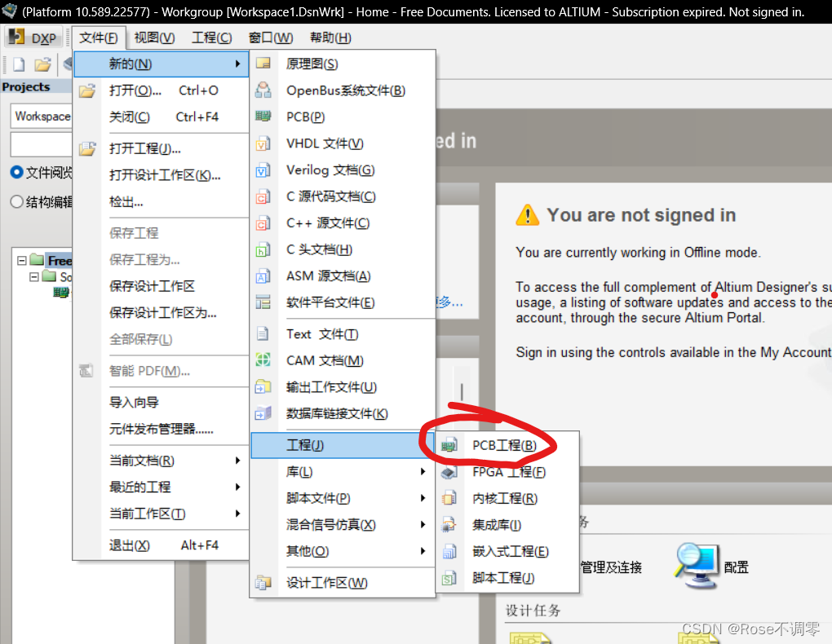The image size is (832, 644).
Task: Click the PCB(P) board icon
Action: 263,117
